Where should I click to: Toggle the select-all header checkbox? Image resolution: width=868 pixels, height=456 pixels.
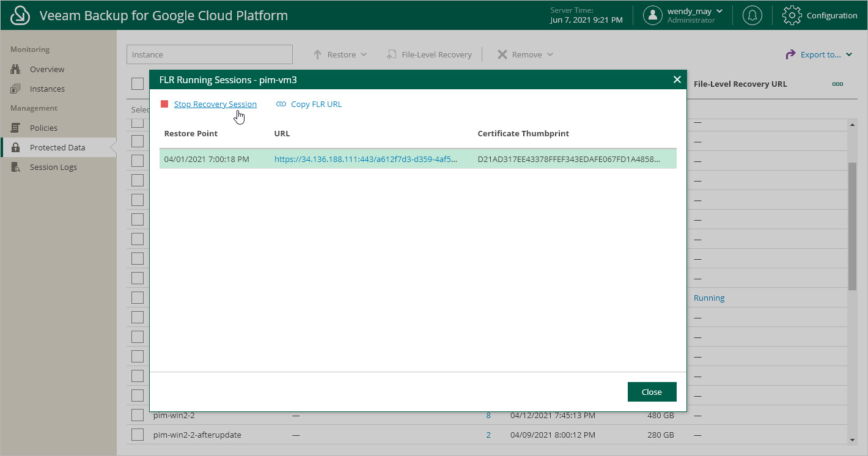[x=138, y=84]
